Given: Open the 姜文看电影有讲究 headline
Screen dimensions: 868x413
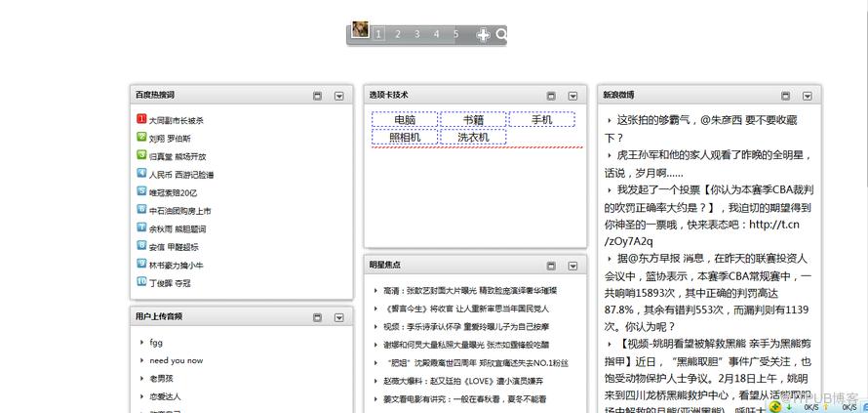Looking at the screenshot, I should coord(465,399).
